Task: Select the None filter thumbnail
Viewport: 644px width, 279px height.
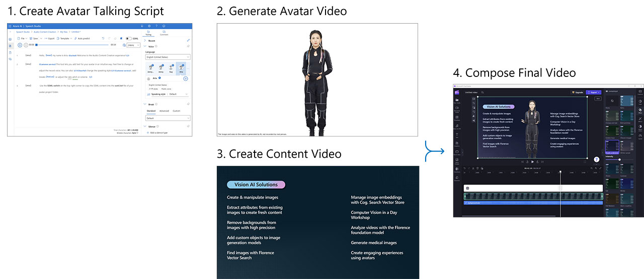Action: (611, 102)
